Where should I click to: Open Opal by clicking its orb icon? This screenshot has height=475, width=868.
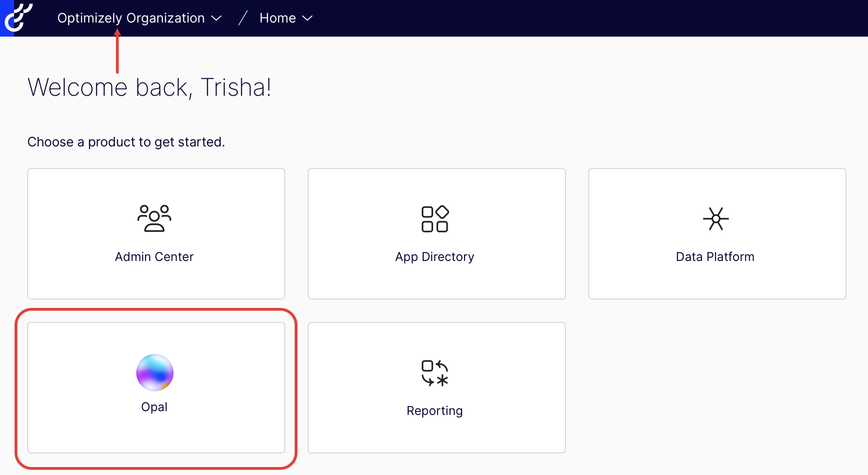[x=154, y=372]
